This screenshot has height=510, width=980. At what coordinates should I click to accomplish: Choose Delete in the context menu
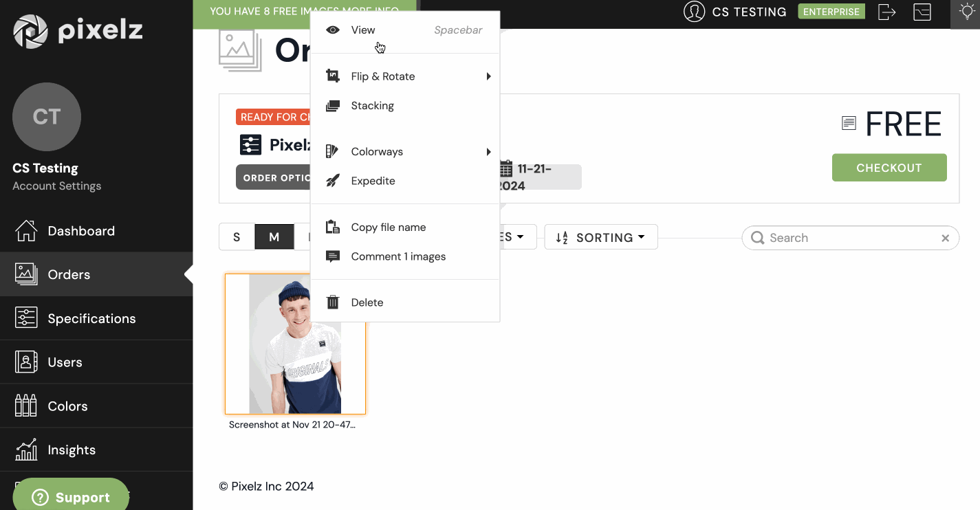(x=367, y=302)
